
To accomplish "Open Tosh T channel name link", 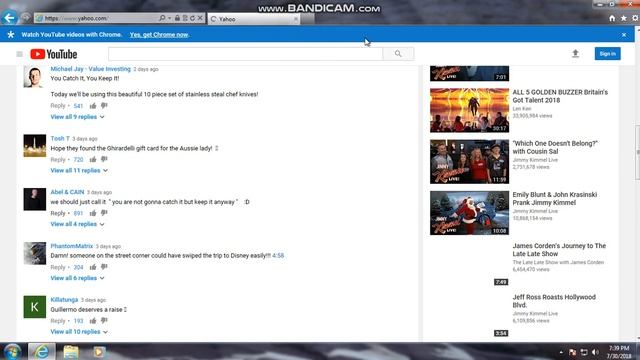I will click(60, 138).
